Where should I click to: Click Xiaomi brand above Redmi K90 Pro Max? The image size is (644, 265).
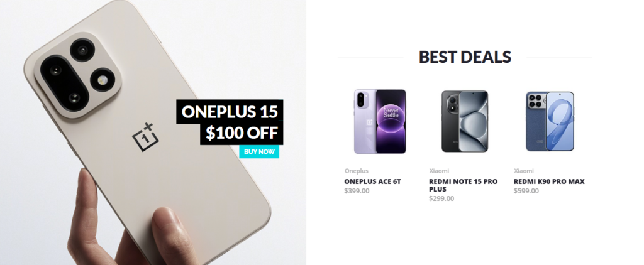(524, 171)
